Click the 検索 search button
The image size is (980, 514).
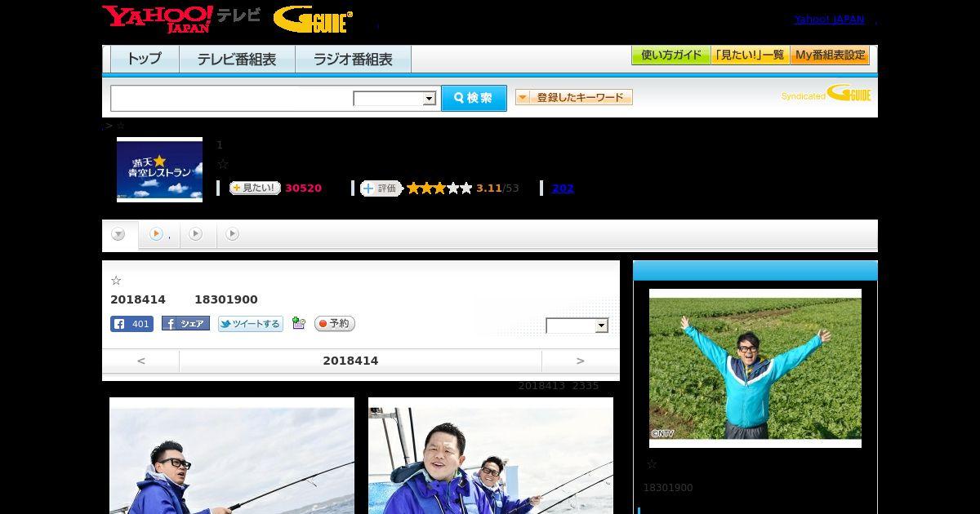(474, 98)
